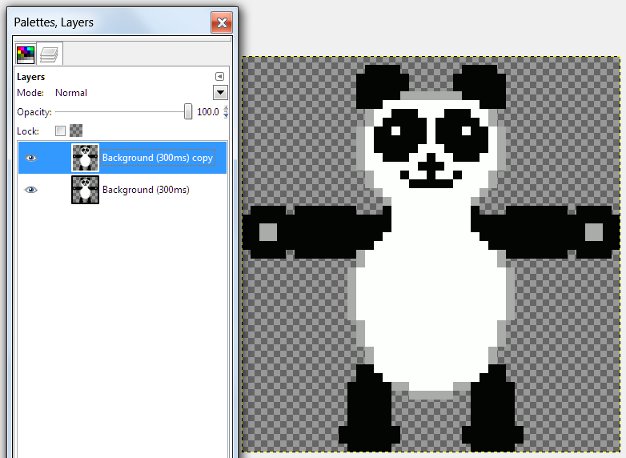Image resolution: width=626 pixels, height=458 pixels.
Task: Click the Background (300ms) layer thumbnail
Action: pyautogui.click(x=85, y=190)
